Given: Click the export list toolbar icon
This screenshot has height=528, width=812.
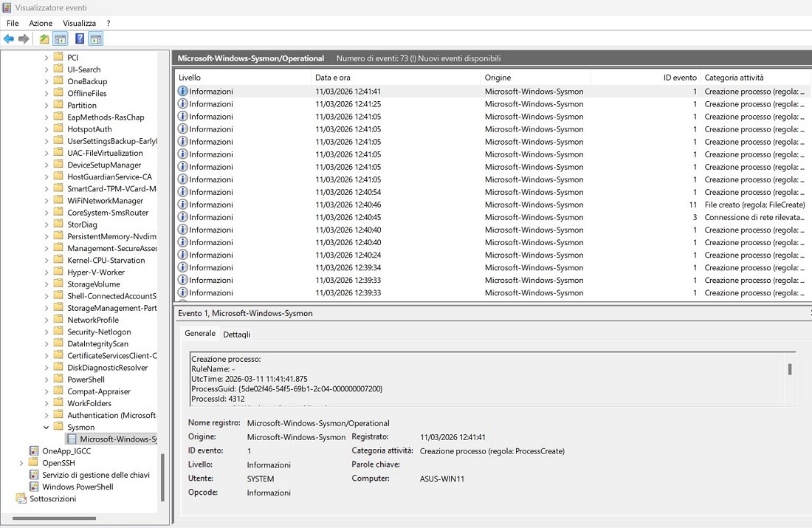Looking at the screenshot, I should pyautogui.click(x=43, y=38).
